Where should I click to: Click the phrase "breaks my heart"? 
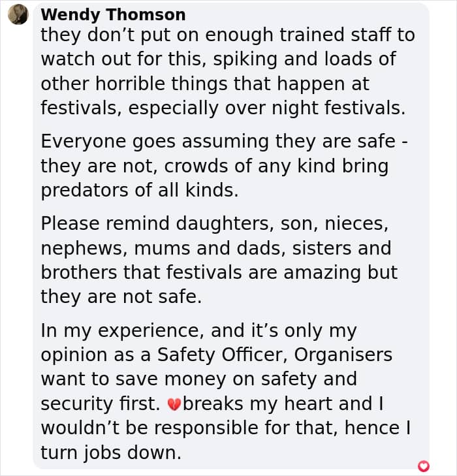pos(259,404)
